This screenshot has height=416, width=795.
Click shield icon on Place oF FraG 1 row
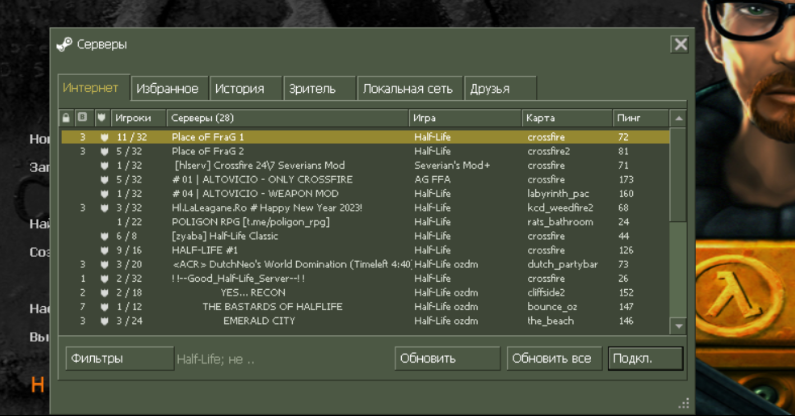[104, 137]
